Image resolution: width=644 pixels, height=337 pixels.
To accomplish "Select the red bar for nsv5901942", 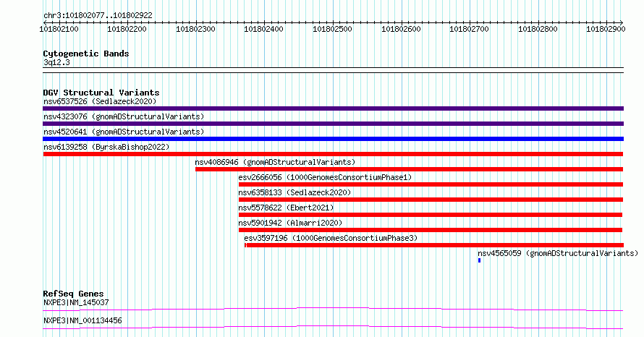I will coord(431,230).
